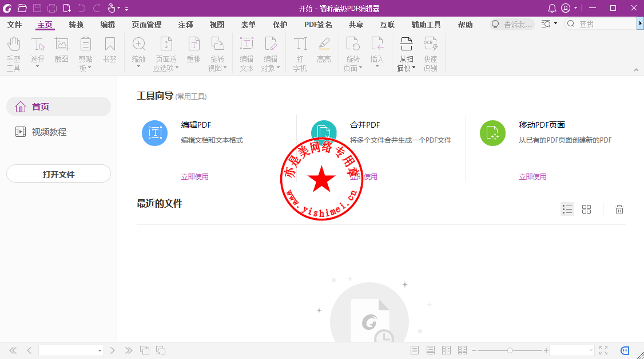The image size is (644, 359).
Task: Click the zoom out minus button
Action: coord(474,350)
